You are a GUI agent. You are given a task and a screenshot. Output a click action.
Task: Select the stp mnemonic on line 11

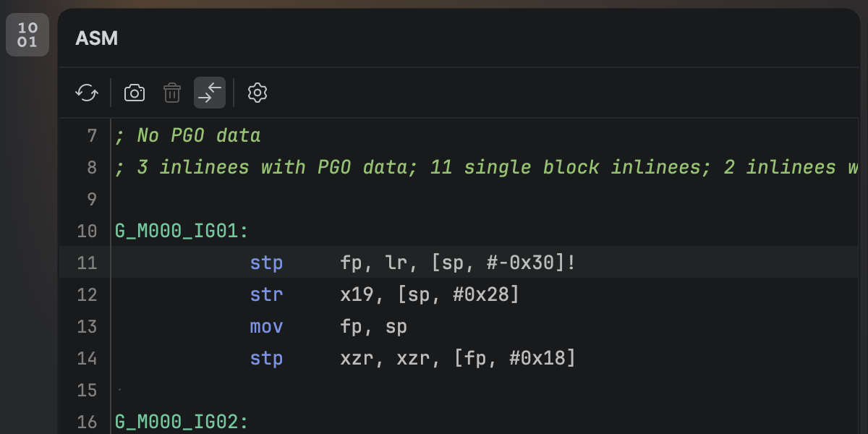click(x=266, y=263)
